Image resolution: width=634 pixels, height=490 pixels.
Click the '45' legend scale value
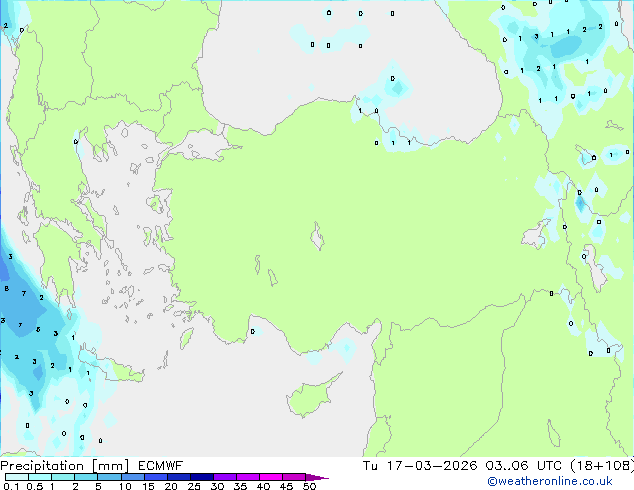286,486
